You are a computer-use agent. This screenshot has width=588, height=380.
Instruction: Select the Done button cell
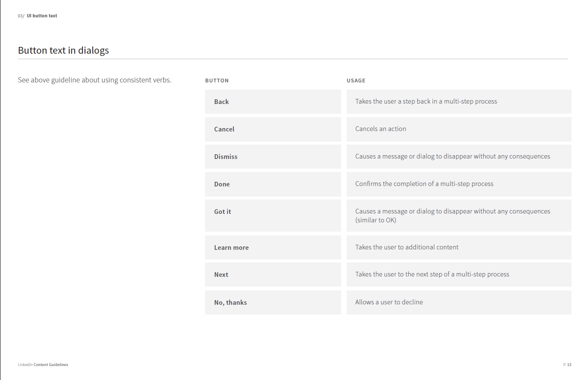(x=273, y=184)
